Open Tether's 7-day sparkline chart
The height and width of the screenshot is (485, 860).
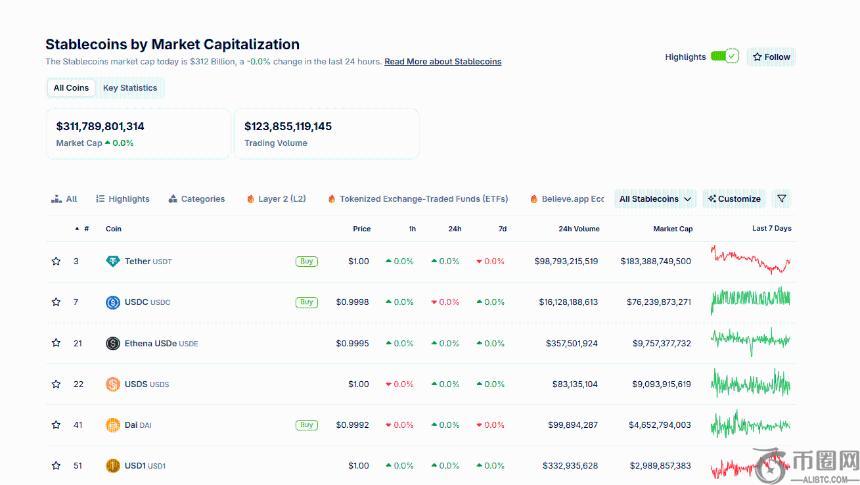[x=751, y=260]
